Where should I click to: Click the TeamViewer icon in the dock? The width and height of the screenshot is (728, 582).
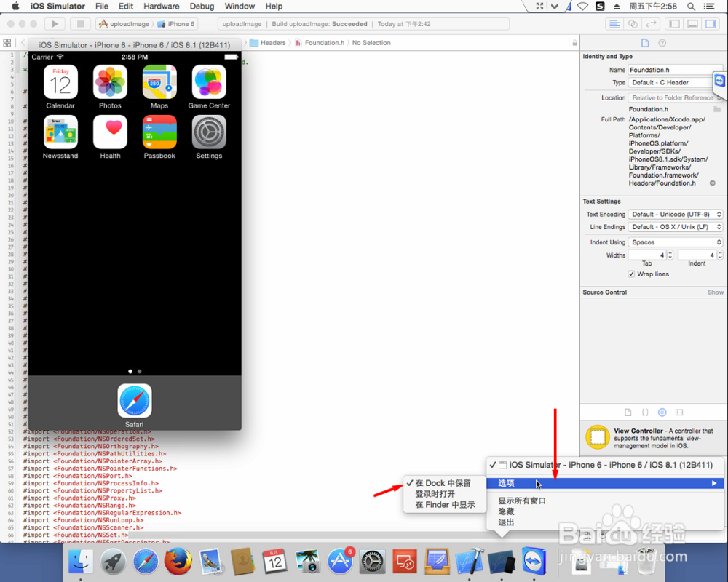pyautogui.click(x=534, y=561)
